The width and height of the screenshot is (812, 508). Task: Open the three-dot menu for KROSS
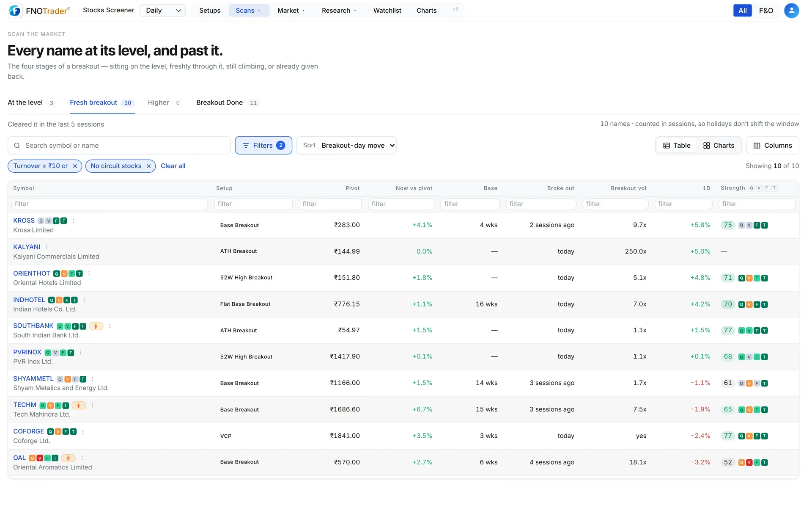point(74,221)
